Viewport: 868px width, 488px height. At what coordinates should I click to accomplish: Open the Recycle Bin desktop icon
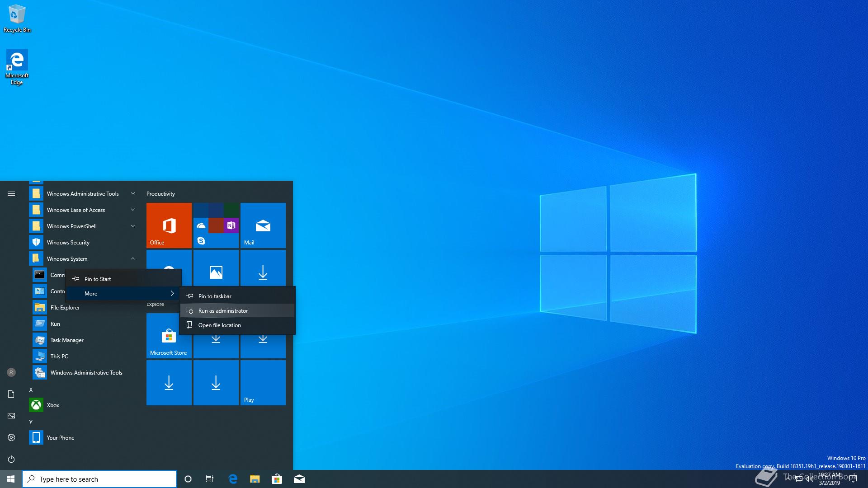17,19
